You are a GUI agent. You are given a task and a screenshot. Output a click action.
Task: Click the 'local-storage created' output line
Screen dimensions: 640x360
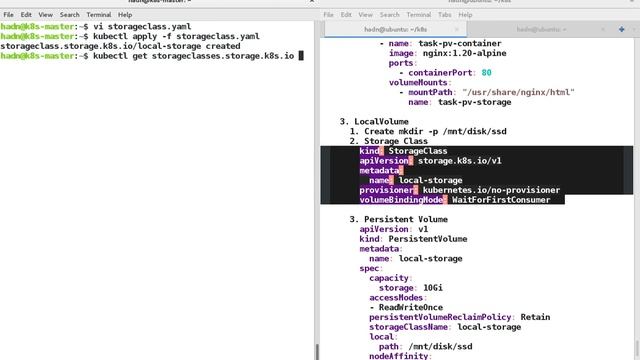pos(120,46)
